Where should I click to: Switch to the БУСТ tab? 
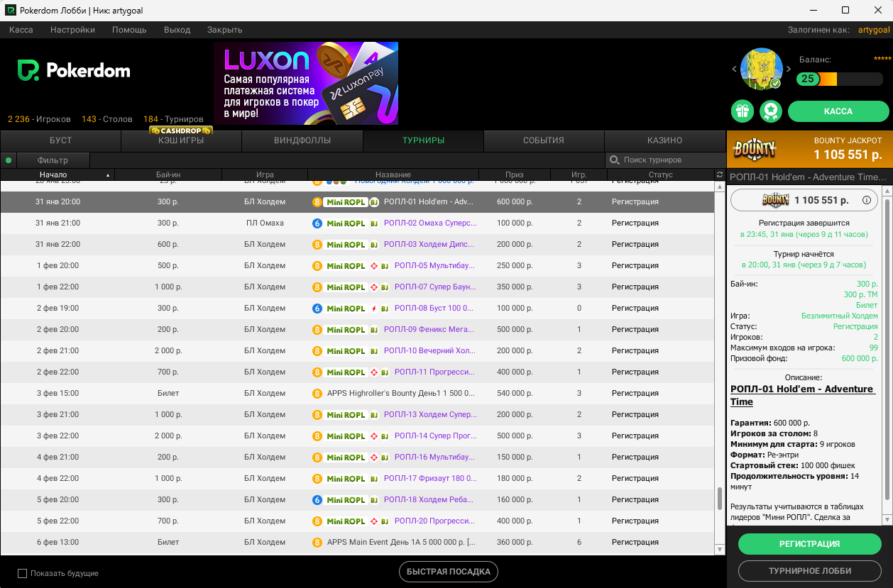61,140
